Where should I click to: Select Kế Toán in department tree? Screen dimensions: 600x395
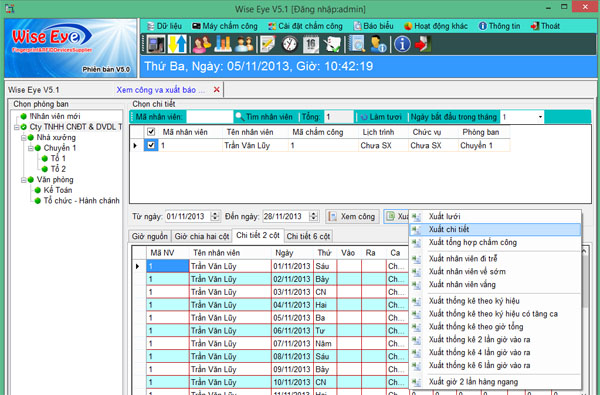[x=57, y=190]
